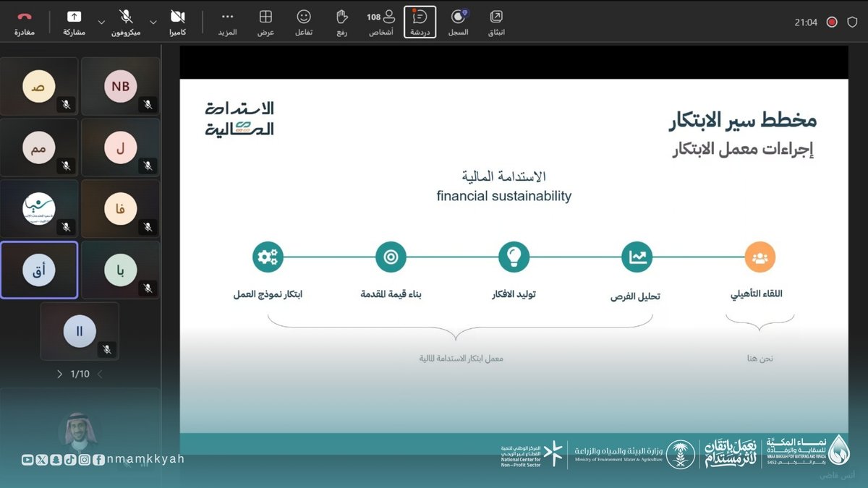This screenshot has height=488, width=868.
Task: Select the highlighted أق participant tile
Action: (x=39, y=270)
